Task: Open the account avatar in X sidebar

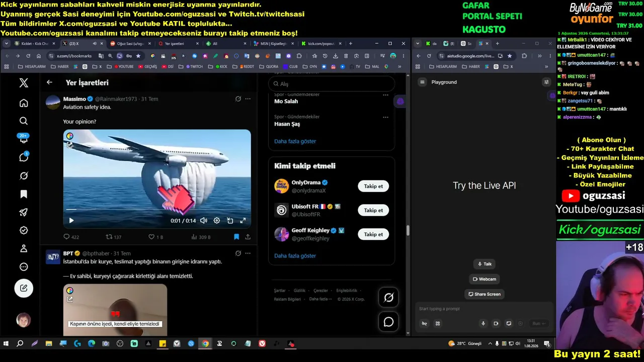Action: click(x=24, y=320)
